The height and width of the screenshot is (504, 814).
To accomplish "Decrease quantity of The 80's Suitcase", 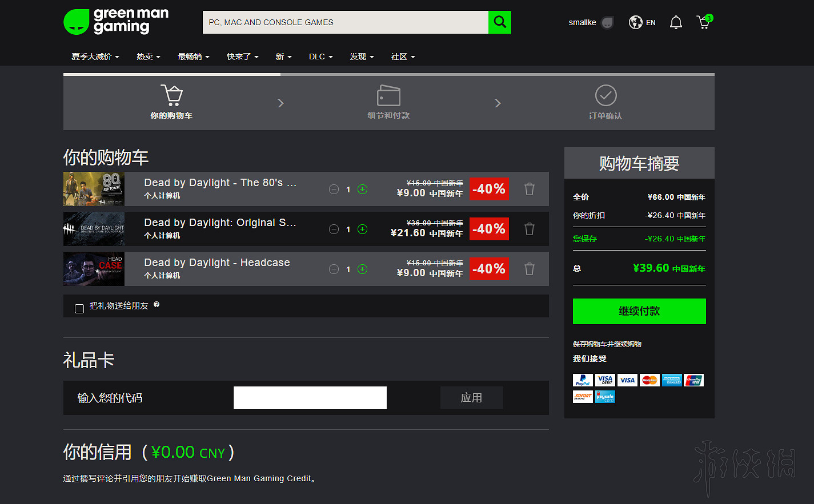I will pyautogui.click(x=334, y=189).
